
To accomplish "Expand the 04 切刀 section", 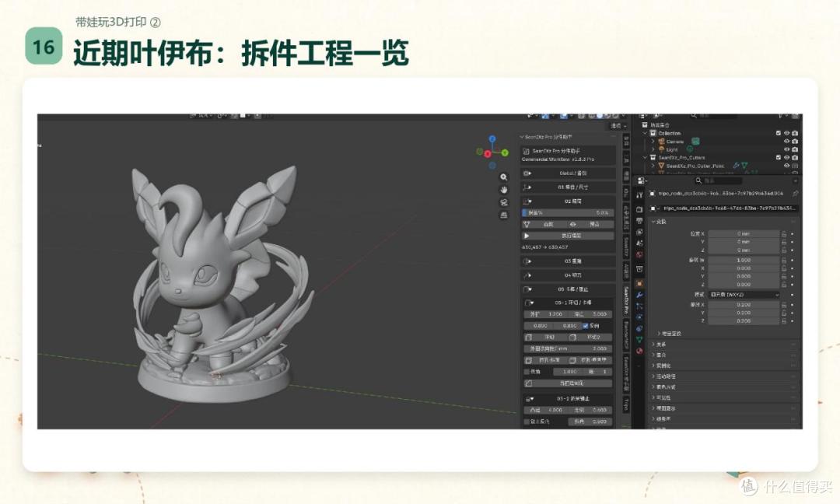I will [568, 275].
